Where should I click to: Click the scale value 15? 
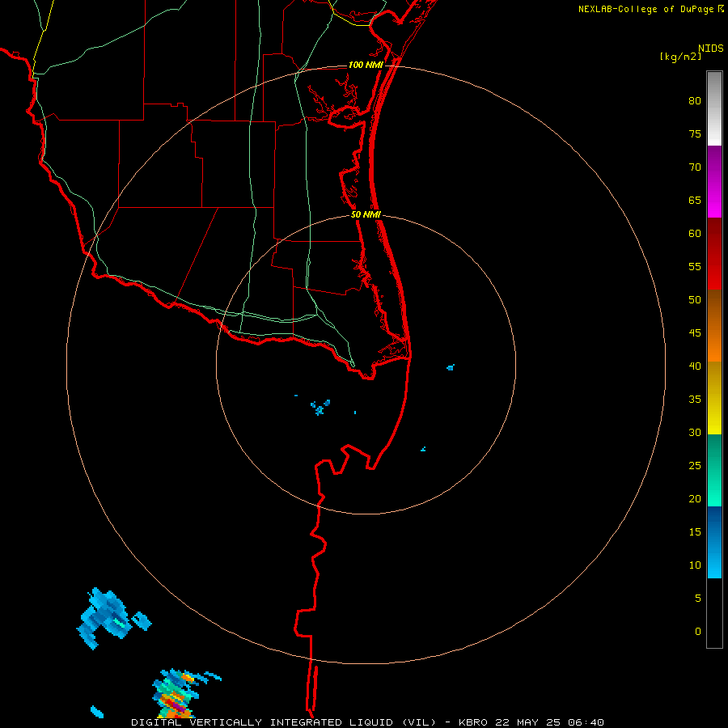[x=695, y=531]
